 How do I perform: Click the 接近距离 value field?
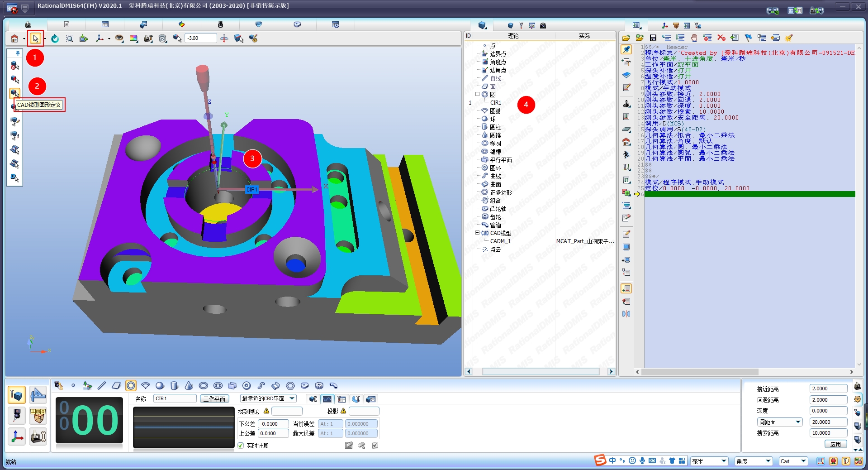click(x=828, y=388)
